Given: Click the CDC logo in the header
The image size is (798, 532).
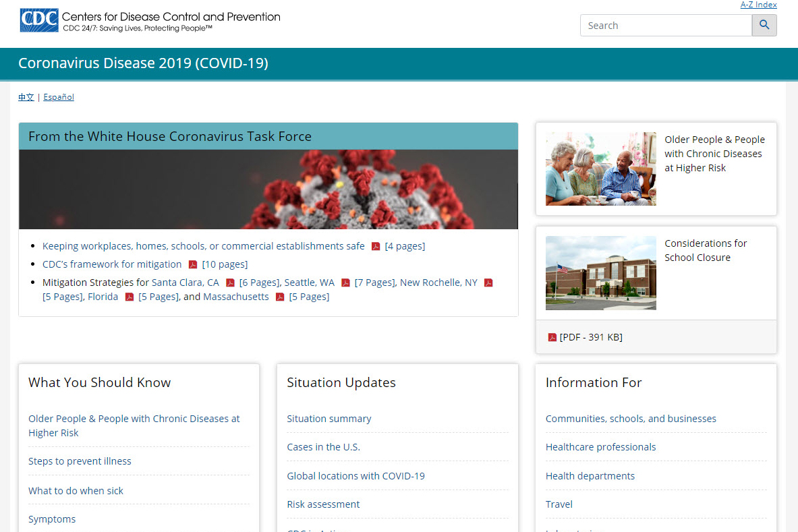Looking at the screenshot, I should pyautogui.click(x=38, y=20).
